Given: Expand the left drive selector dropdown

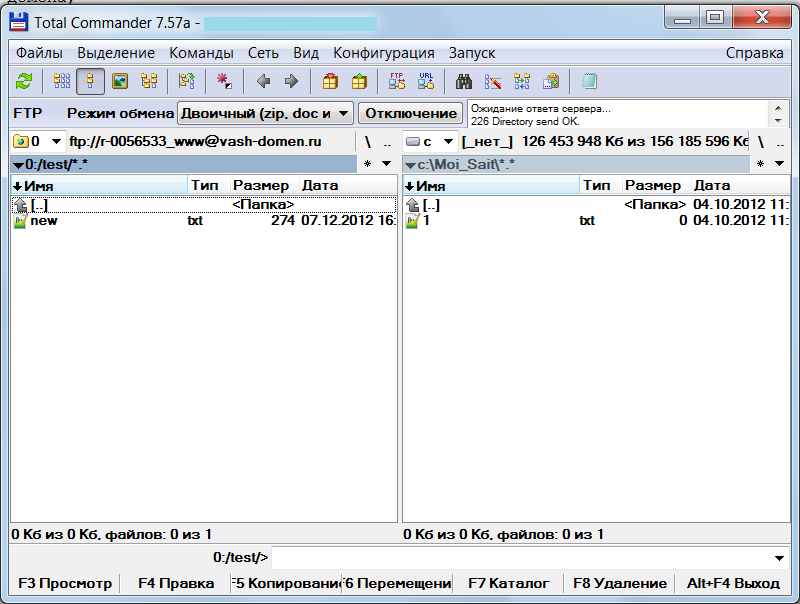Looking at the screenshot, I should 55,142.
